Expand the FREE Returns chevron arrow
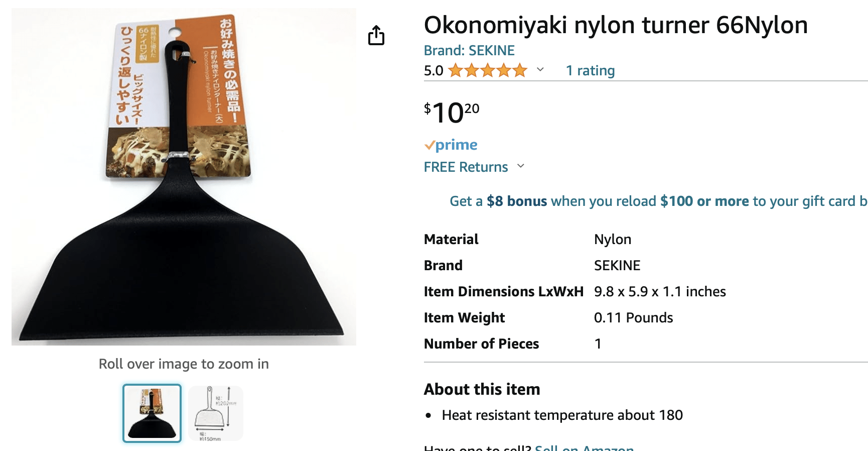Screen dimensions: 868x451 click(x=521, y=166)
